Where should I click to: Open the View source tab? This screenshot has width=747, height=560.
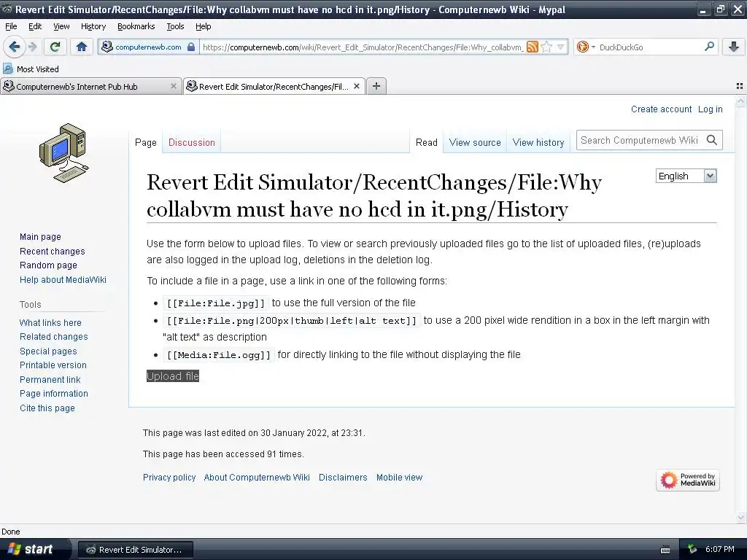click(x=475, y=142)
